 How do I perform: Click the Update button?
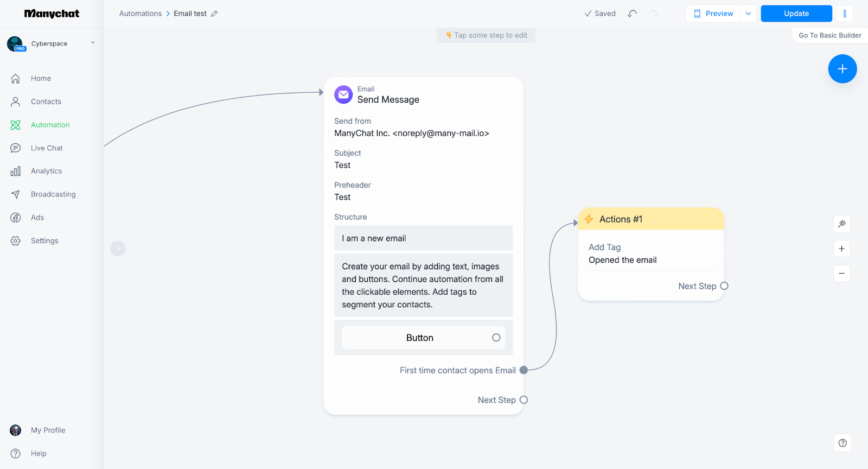796,14
